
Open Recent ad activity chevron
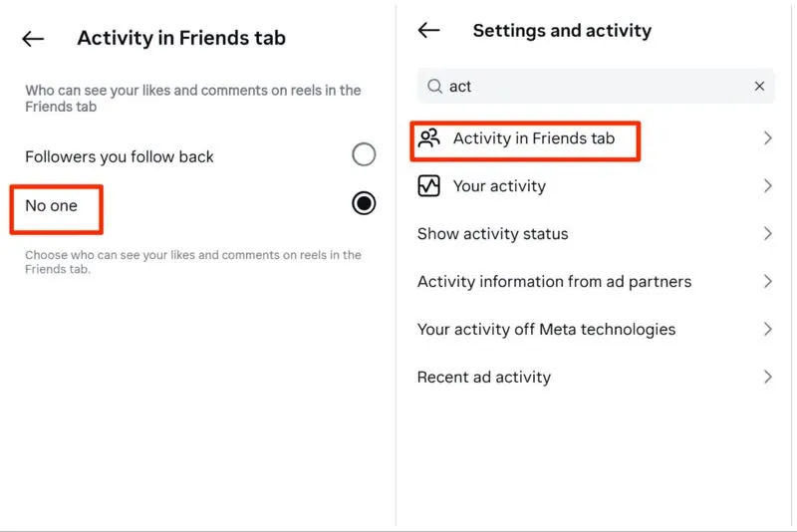click(x=767, y=377)
